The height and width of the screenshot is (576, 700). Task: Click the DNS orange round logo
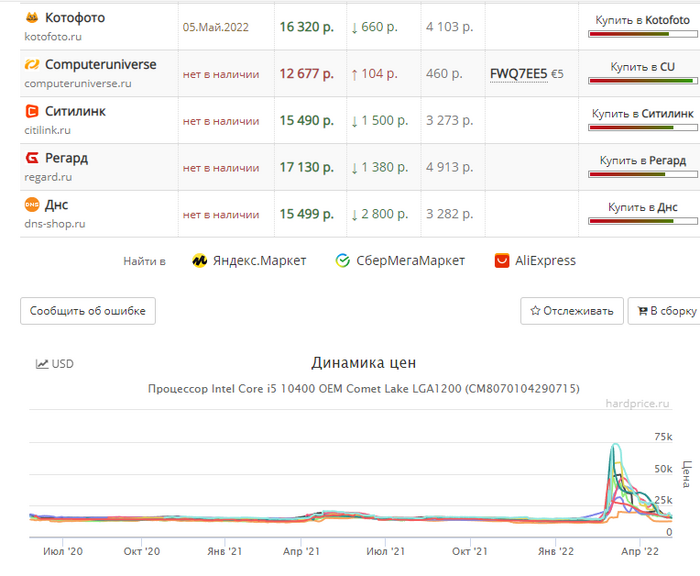(x=32, y=205)
